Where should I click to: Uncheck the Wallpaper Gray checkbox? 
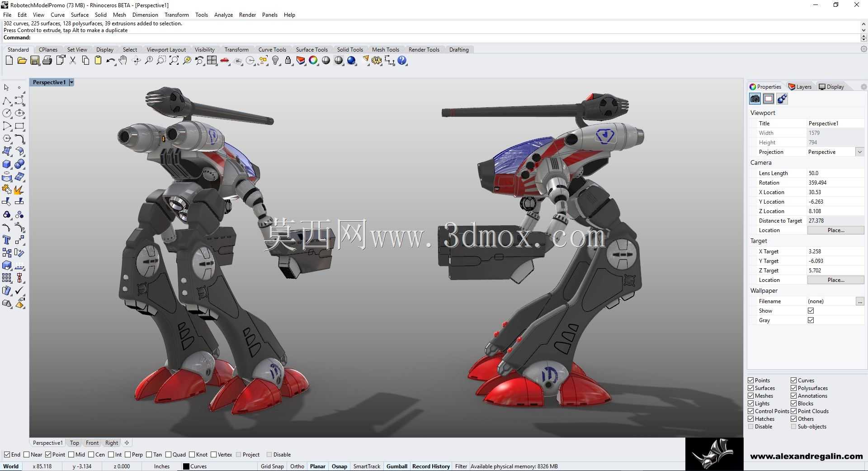pyautogui.click(x=811, y=320)
